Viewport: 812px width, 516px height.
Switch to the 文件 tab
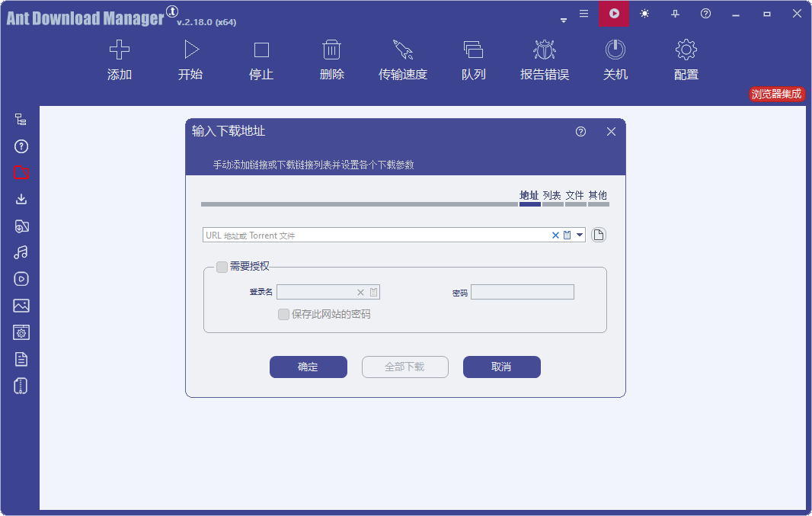pos(575,197)
